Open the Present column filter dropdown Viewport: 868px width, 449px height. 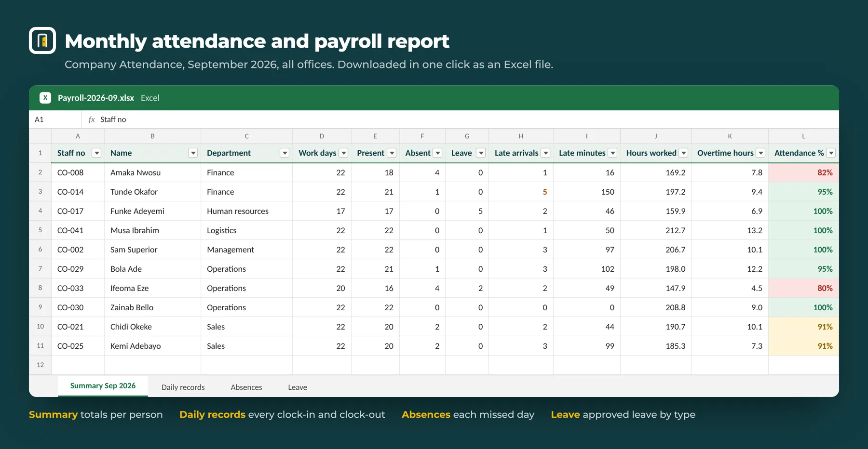392,153
